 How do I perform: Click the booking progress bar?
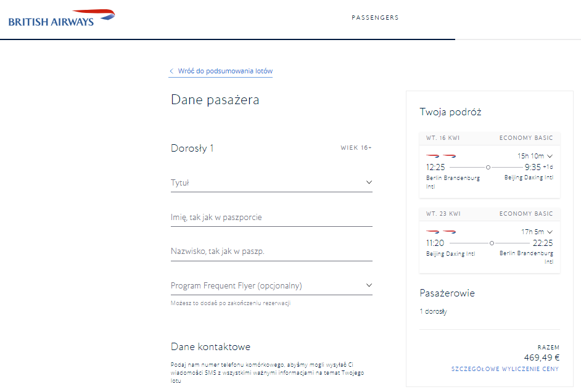point(290,39)
